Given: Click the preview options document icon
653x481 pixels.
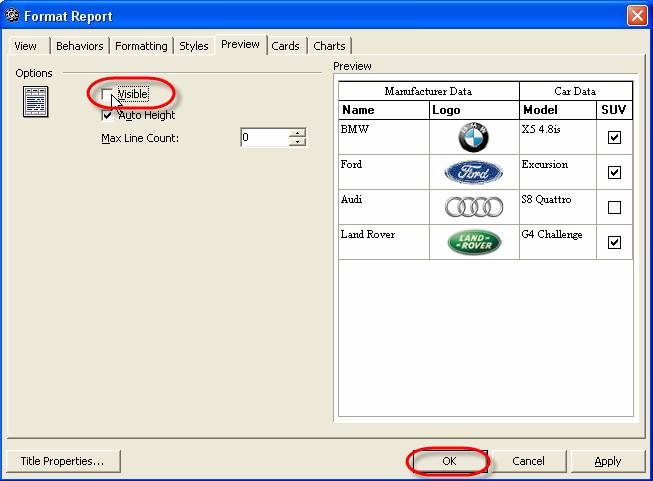Looking at the screenshot, I should pyautogui.click(x=35, y=101).
